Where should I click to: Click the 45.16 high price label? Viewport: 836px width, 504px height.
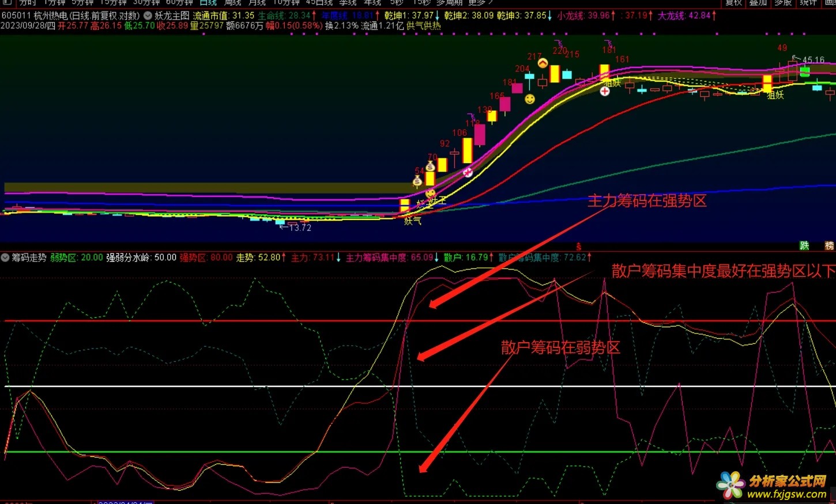[813, 60]
